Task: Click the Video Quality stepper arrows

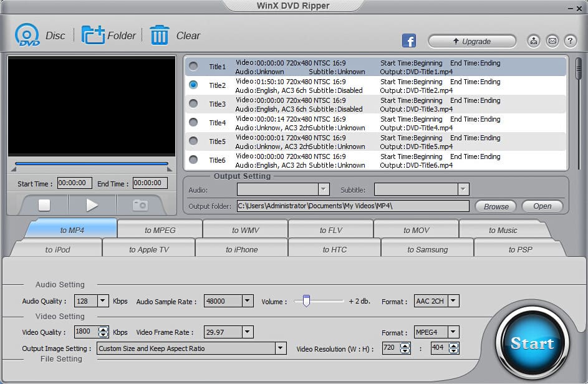Action: (103, 332)
